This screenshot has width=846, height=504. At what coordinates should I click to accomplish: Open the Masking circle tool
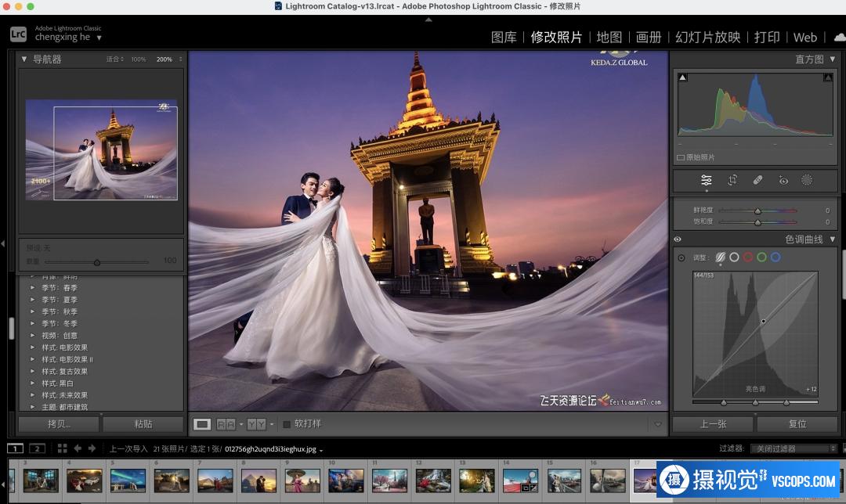coord(807,180)
